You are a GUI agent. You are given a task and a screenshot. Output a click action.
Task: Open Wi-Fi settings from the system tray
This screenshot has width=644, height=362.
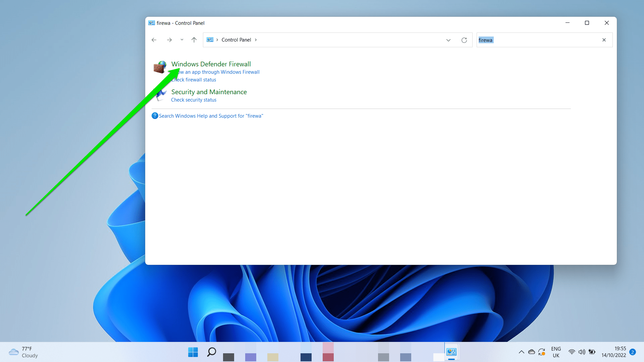pos(572,352)
